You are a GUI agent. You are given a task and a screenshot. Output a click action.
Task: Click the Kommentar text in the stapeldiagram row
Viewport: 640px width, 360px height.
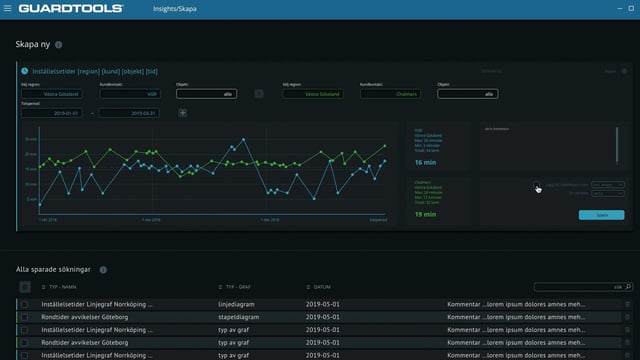(516, 317)
